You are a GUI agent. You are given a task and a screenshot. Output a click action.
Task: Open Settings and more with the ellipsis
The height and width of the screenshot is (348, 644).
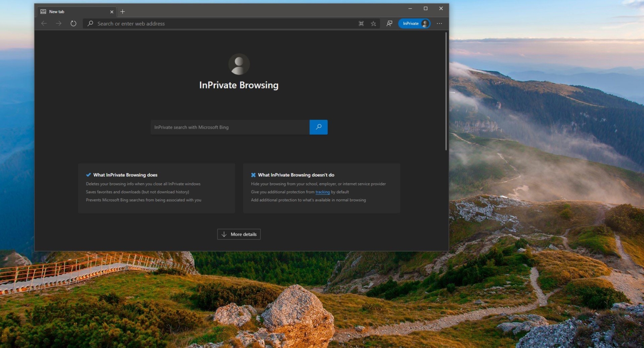(439, 23)
